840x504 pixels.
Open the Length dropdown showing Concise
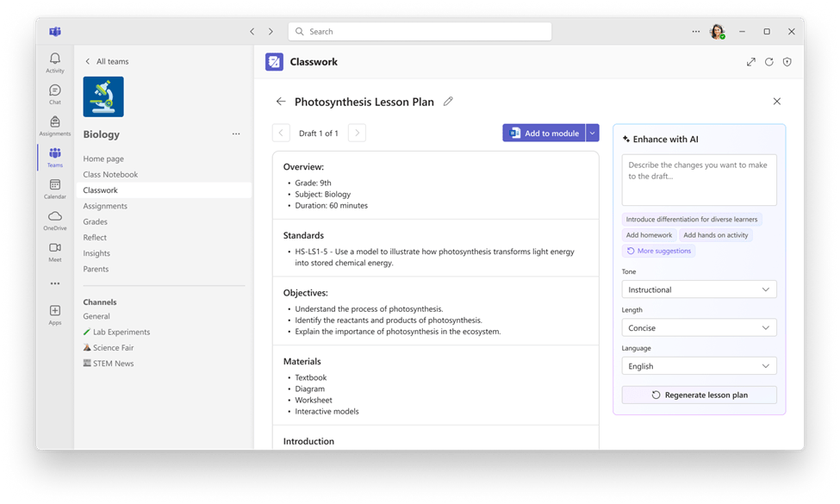[699, 327]
